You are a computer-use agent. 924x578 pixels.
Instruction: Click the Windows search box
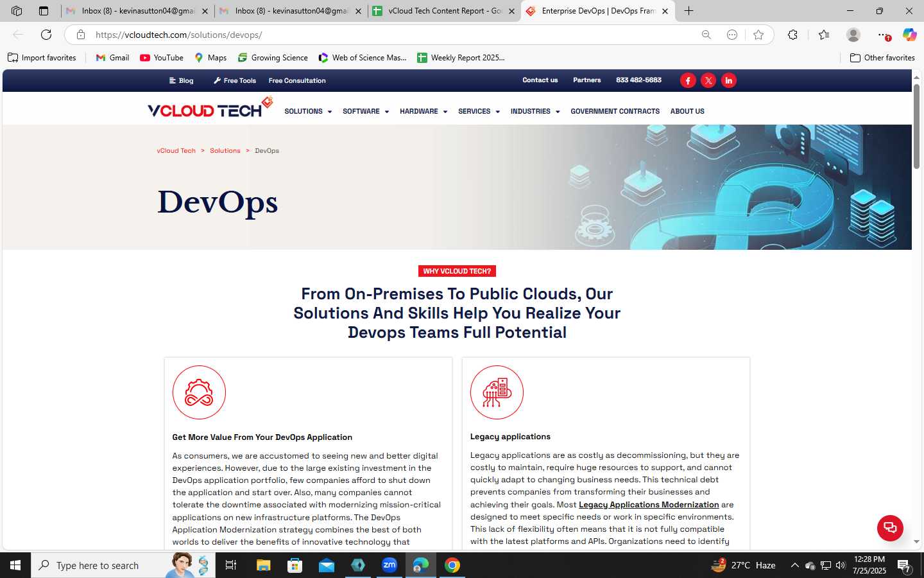tap(123, 565)
